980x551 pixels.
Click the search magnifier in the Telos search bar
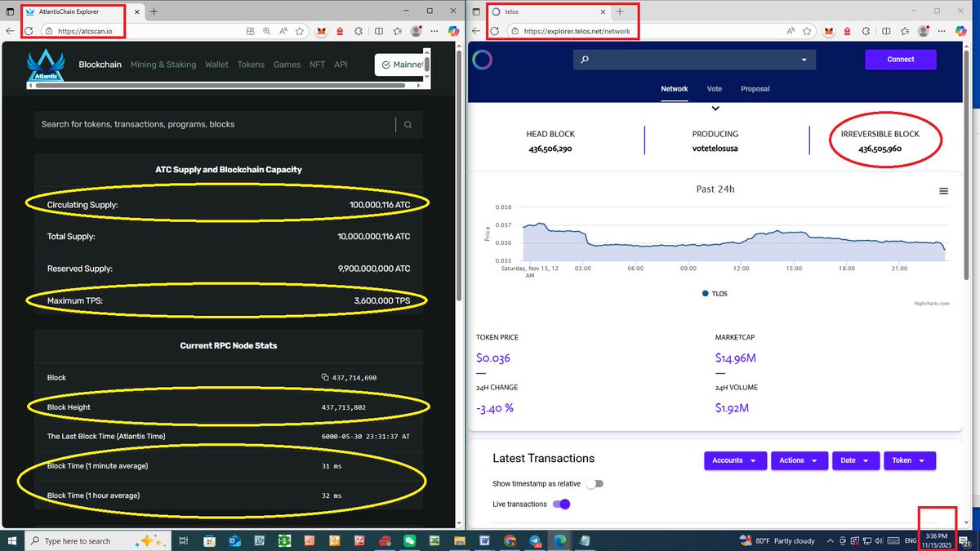[x=586, y=60]
